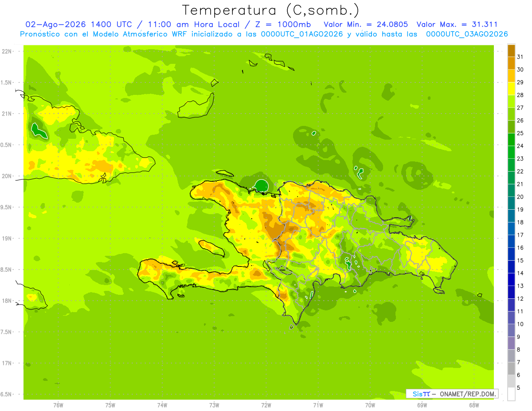
Task: Click the longitude label "74W"
Action: click(162, 405)
